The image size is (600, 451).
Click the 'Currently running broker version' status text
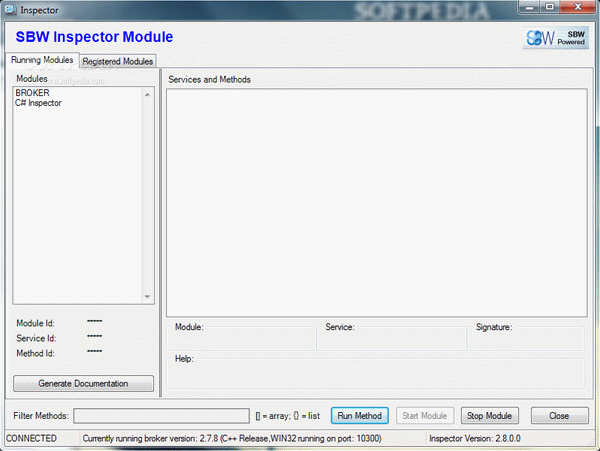coord(232,438)
